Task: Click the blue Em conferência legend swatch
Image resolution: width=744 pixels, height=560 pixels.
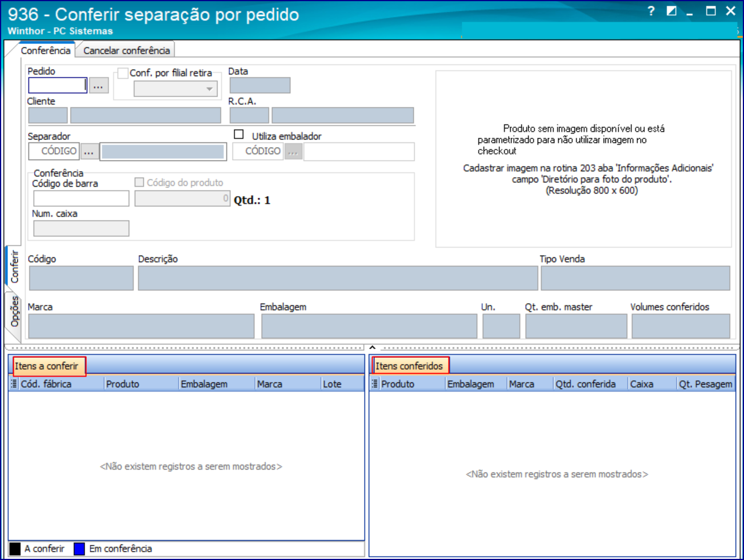Action: [79, 549]
